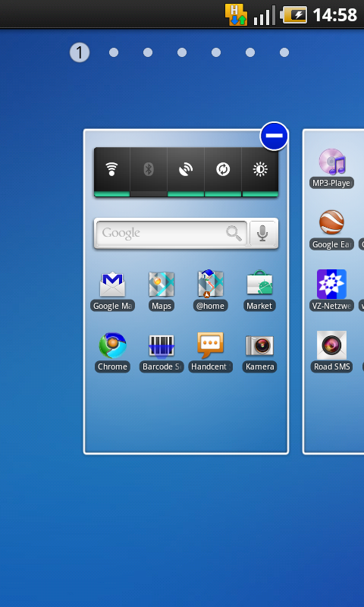Select page indicator number 1
Image resolution: width=364 pixels, height=607 pixels.
pos(80,52)
